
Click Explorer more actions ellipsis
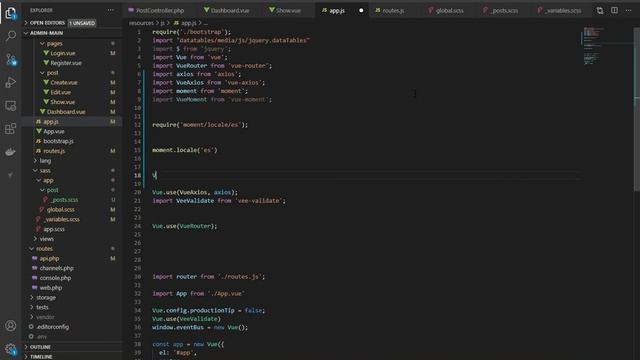click(x=111, y=10)
